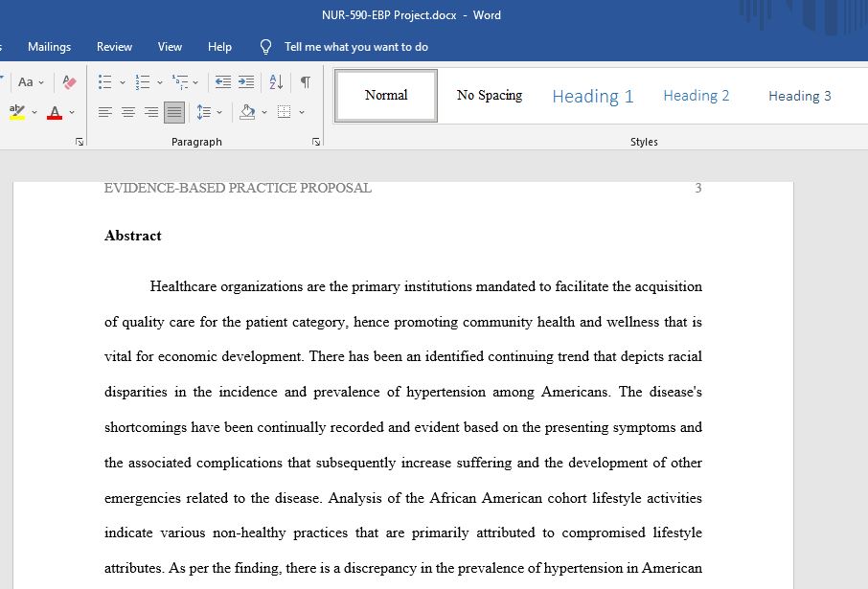The width and height of the screenshot is (868, 589).
Task: Expand the bullet library dropdown arrow
Action: (123, 83)
